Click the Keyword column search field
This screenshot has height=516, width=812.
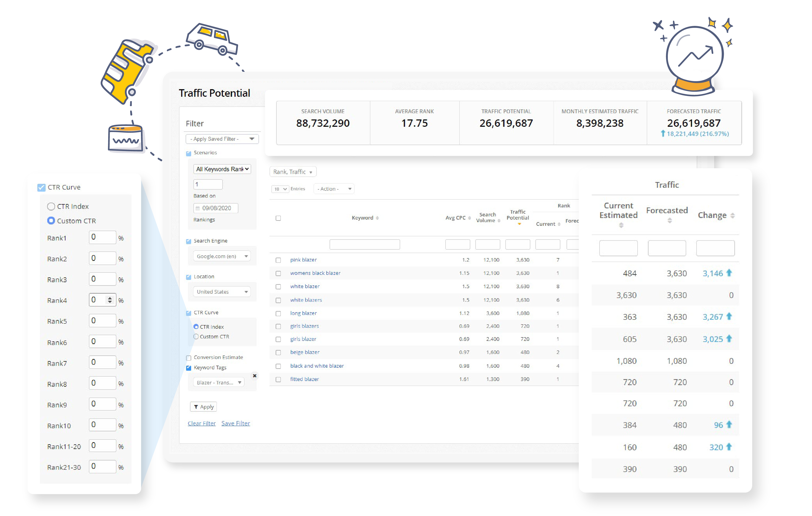point(365,244)
